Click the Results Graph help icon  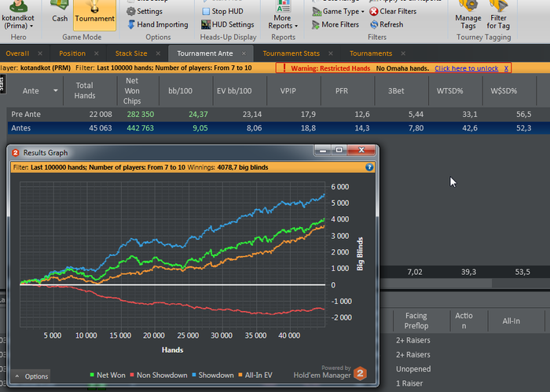pos(369,167)
